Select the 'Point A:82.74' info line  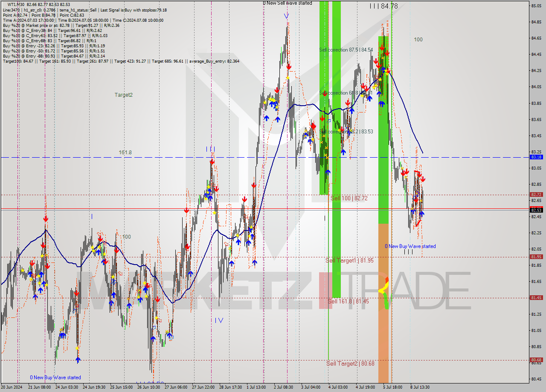click(44, 15)
